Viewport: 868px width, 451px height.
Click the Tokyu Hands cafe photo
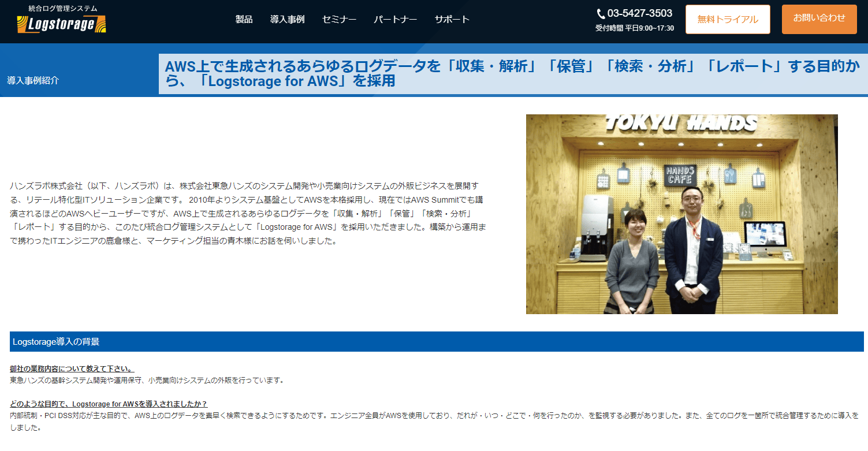pos(681,214)
